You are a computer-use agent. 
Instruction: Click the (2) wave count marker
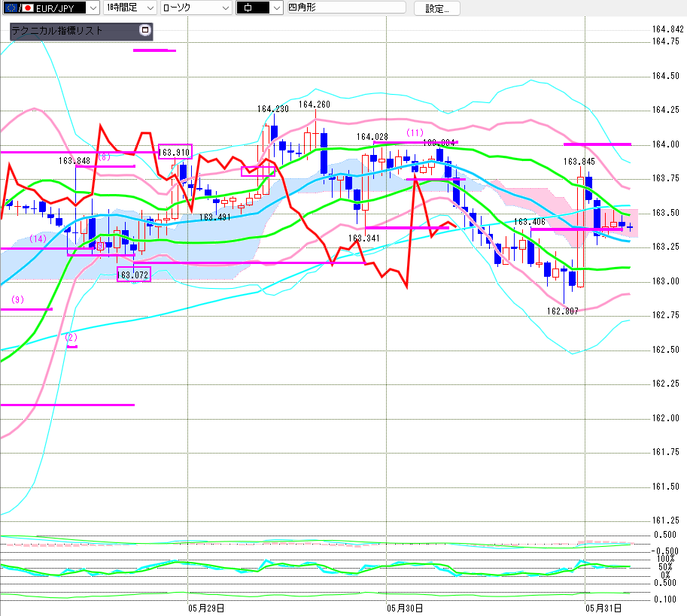point(71,337)
